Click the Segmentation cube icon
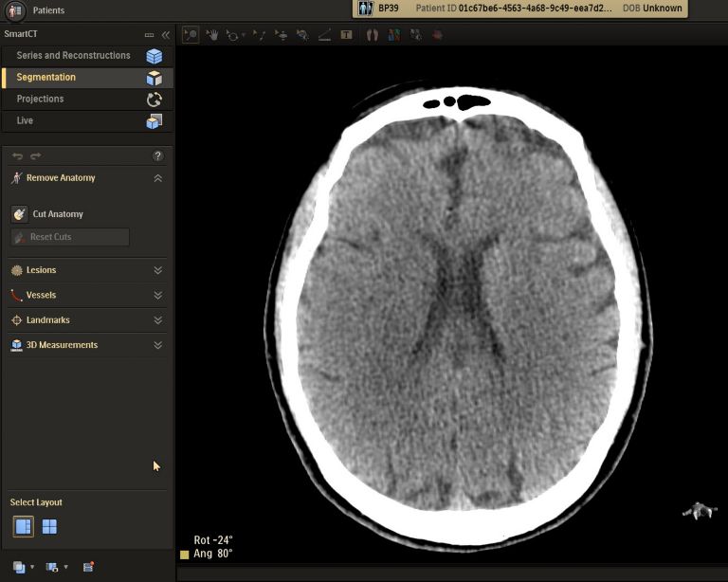This screenshot has height=582, width=728. pos(155,78)
